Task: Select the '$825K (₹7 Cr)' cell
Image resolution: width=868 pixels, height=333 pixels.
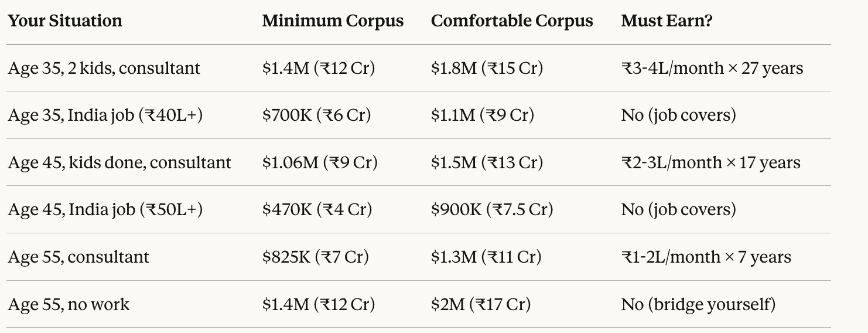Action: click(x=316, y=257)
